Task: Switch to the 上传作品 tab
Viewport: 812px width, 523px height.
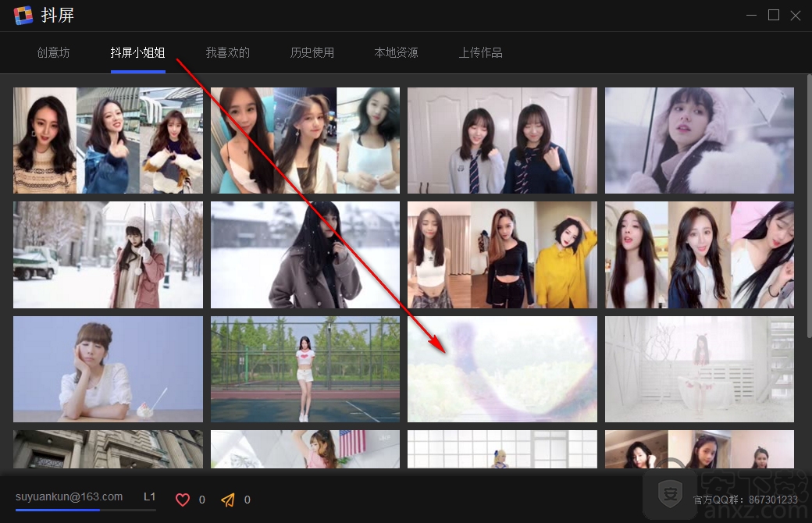Action: (481, 52)
